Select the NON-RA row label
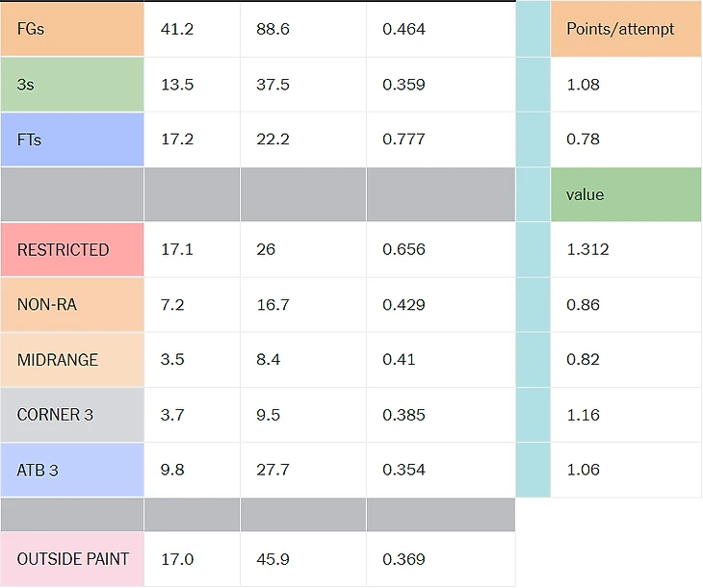Image resolution: width=703 pixels, height=588 pixels. 72,305
